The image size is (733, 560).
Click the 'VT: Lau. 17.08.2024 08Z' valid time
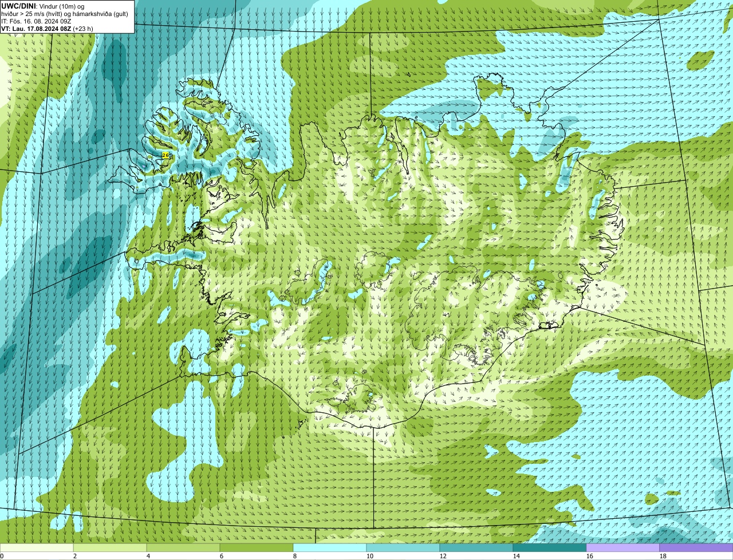click(36, 28)
